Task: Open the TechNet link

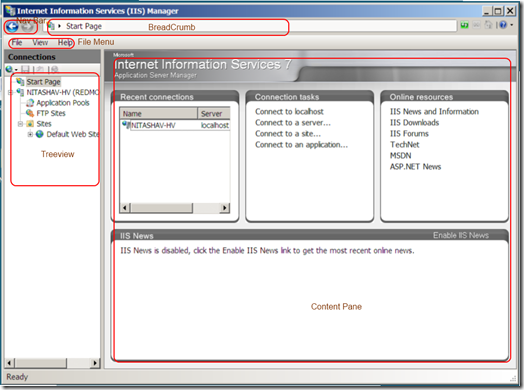Action: point(404,145)
